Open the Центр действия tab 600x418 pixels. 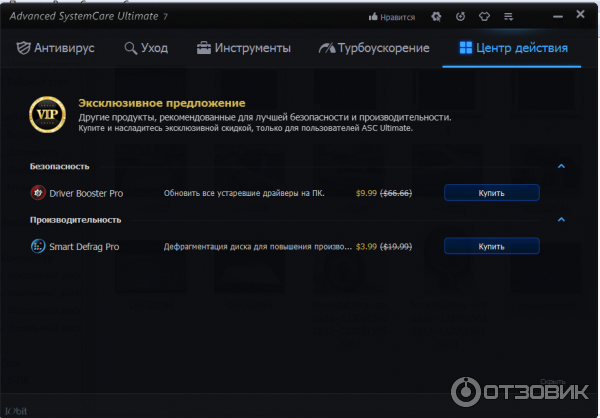point(513,48)
